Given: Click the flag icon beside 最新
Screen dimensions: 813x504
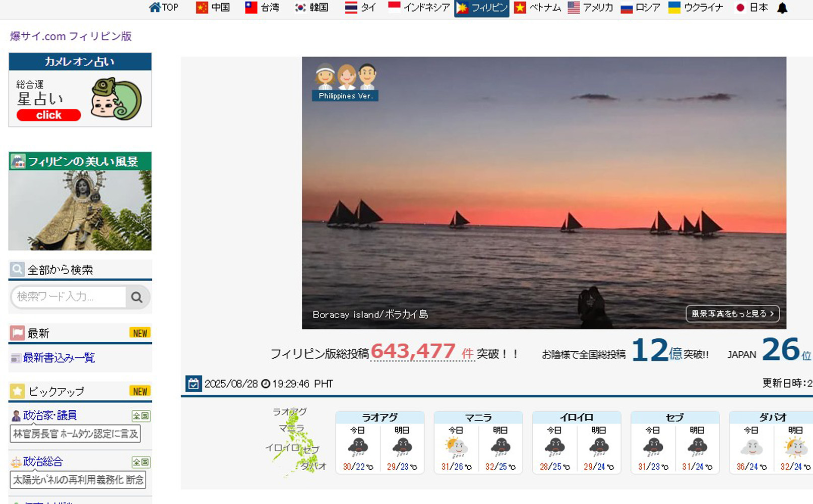Looking at the screenshot, I should (x=18, y=333).
